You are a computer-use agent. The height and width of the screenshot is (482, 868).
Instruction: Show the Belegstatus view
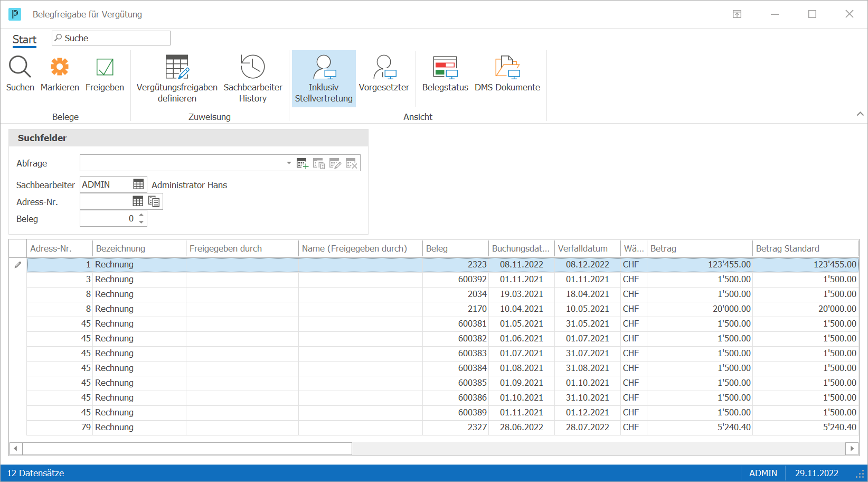coord(445,73)
